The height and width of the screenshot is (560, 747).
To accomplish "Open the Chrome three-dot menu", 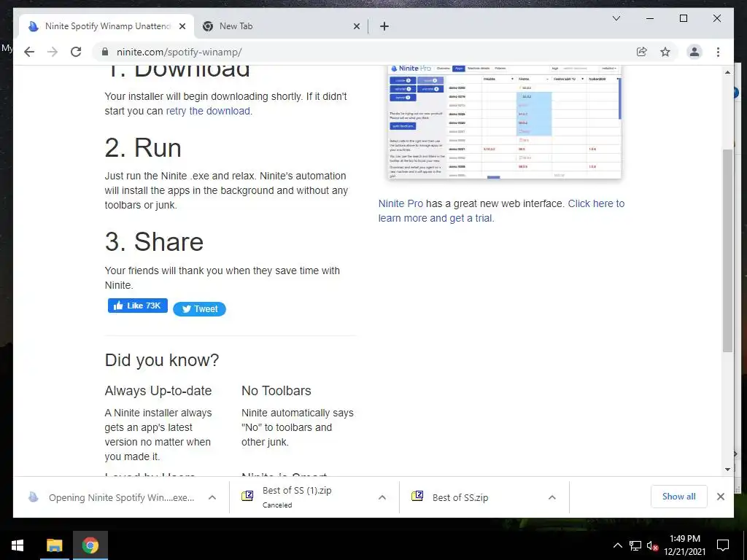I will 718,52.
